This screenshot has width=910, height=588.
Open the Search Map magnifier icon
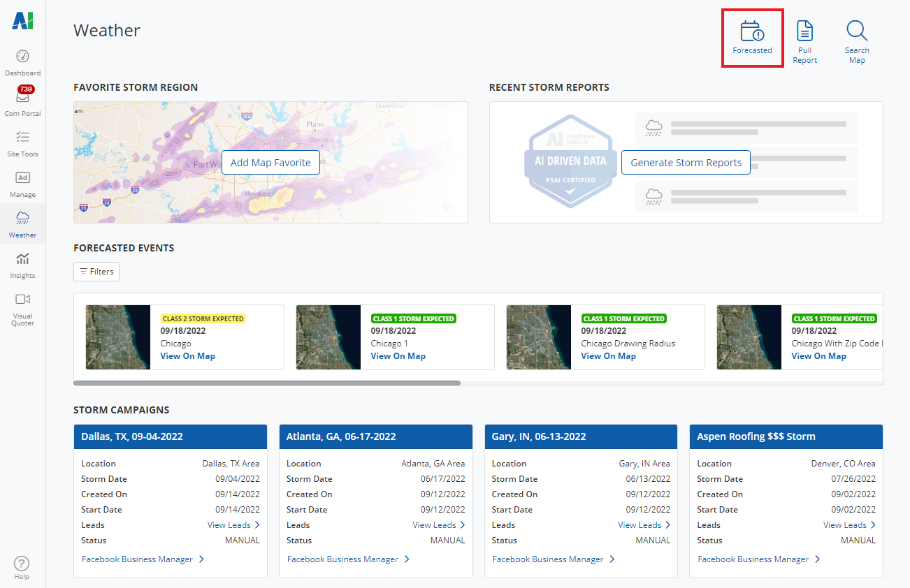click(x=856, y=32)
